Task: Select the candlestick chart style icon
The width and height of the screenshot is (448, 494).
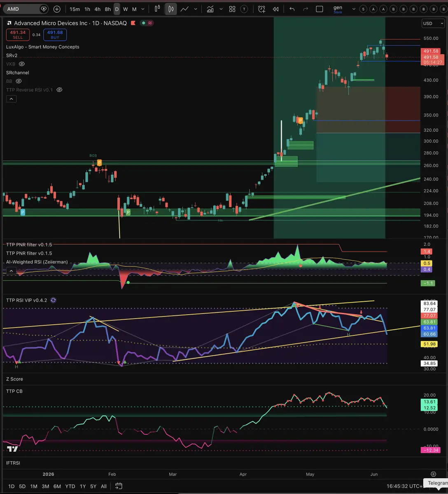Action: [x=171, y=9]
